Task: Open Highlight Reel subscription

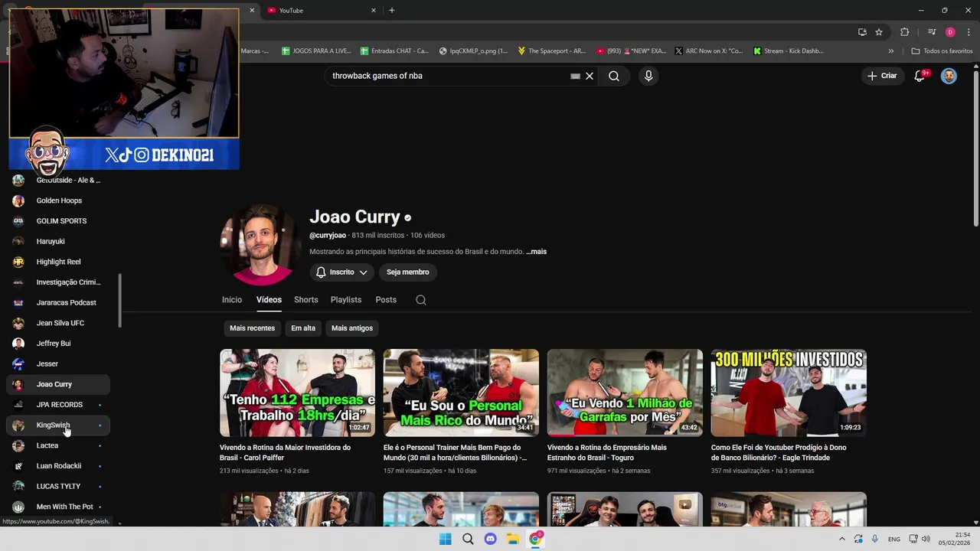Action: pyautogui.click(x=58, y=262)
